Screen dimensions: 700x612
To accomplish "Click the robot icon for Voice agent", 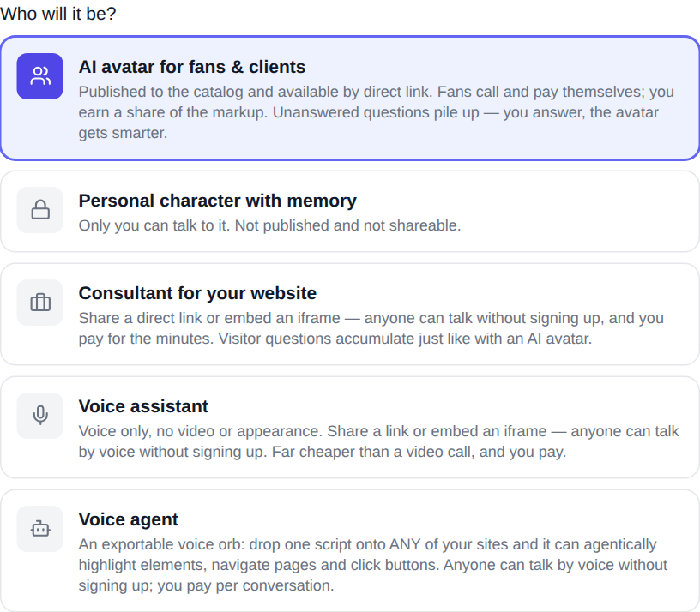I will point(39,529).
